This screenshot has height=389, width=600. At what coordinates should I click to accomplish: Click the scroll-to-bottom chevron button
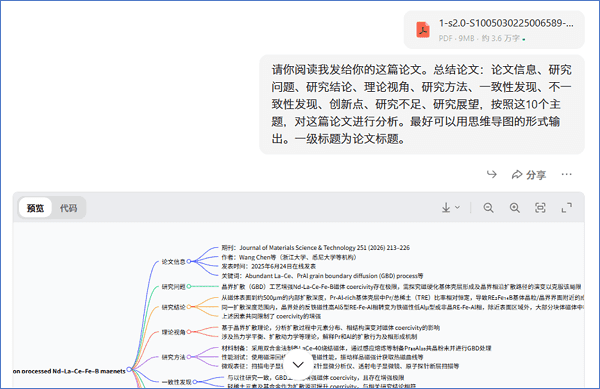[x=298, y=365]
